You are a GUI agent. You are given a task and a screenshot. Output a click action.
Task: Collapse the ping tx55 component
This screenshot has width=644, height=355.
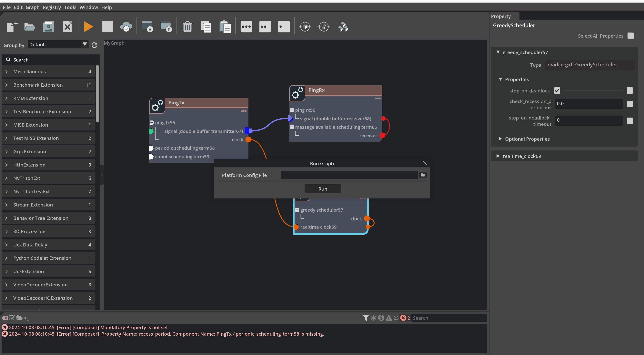152,122
